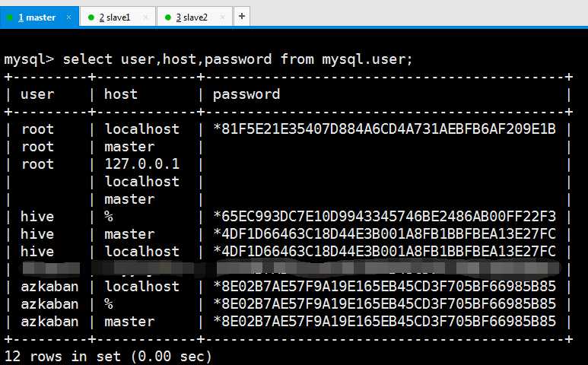Close the slave2 session tab
The width and height of the screenshot is (588, 365).
222,17
